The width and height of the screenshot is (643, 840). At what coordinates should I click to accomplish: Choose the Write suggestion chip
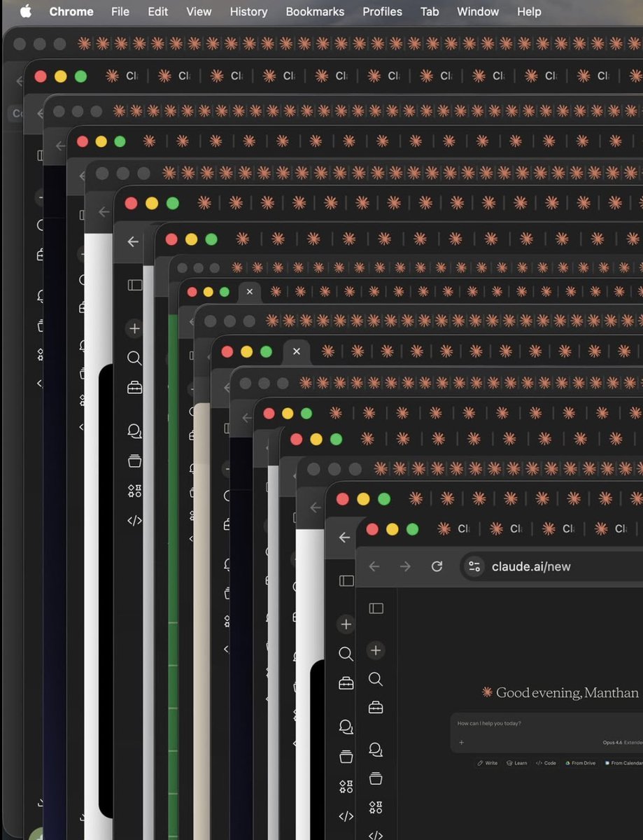(488, 763)
